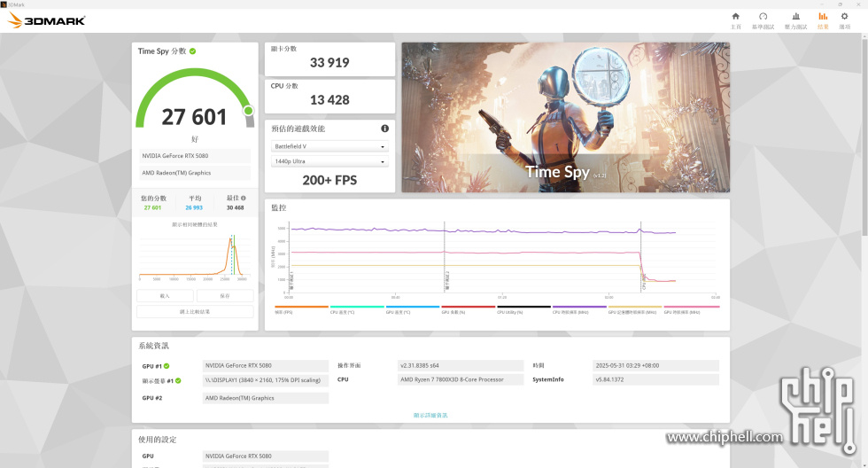Click the 200+ FPS estimate
Screen dimensions: 868x468
329,180
